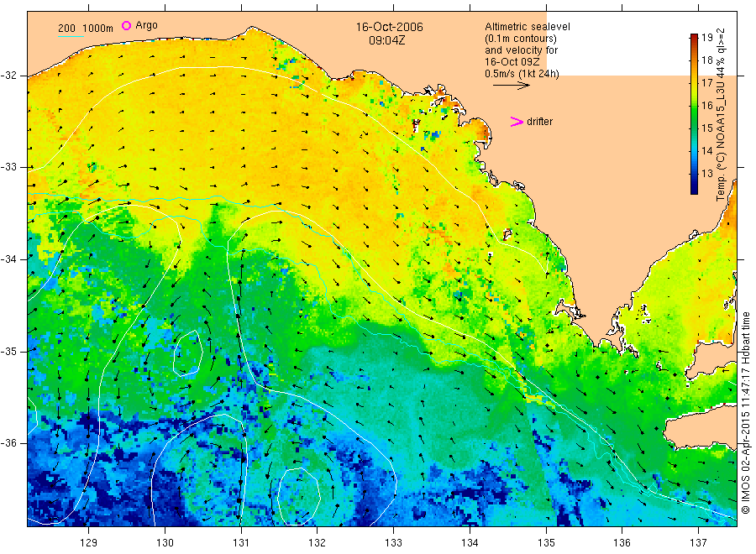Screen dimensions: 756x554
Task: Click the latitude axis label -36
Action: click(8, 442)
